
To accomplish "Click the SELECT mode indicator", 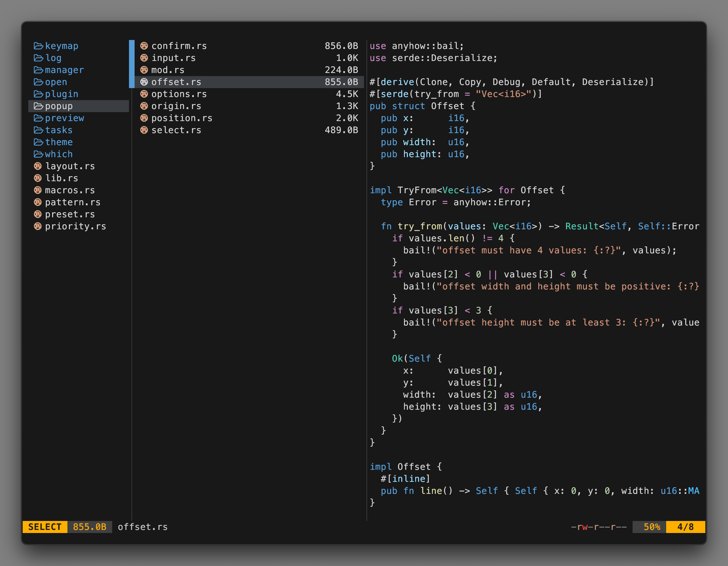I will click(45, 527).
